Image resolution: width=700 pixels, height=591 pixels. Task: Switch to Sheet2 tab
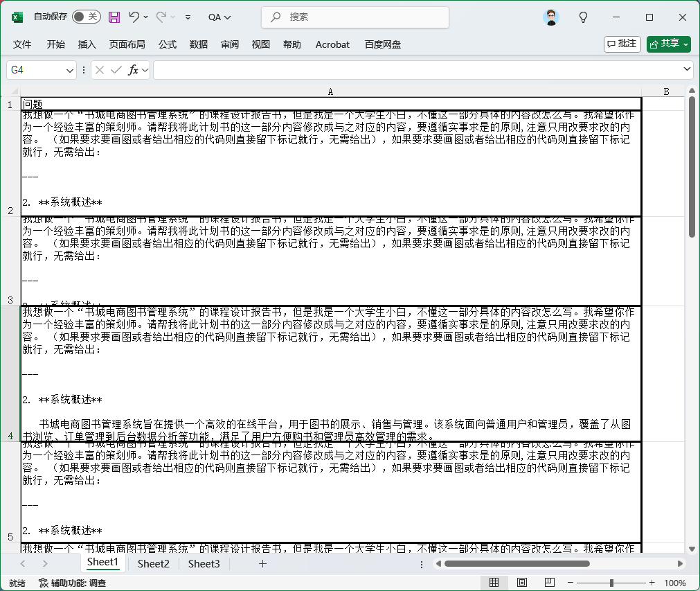pos(153,564)
